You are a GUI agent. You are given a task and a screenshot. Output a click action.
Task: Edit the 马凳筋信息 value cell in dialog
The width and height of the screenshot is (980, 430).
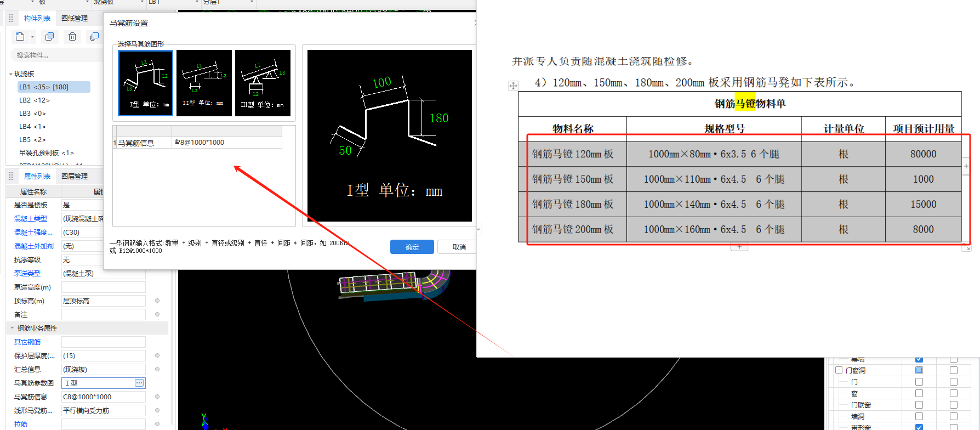227,143
